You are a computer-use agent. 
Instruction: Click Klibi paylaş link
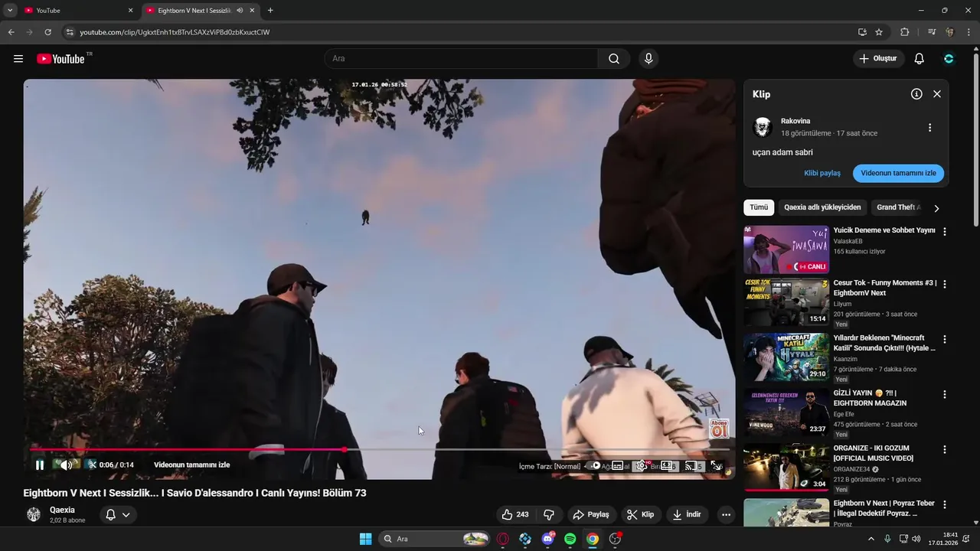(822, 173)
